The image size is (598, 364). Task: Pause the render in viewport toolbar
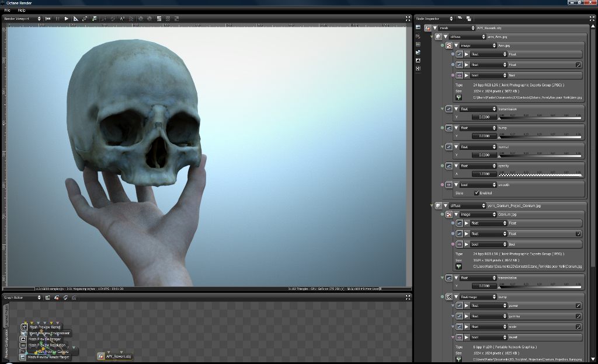click(57, 19)
